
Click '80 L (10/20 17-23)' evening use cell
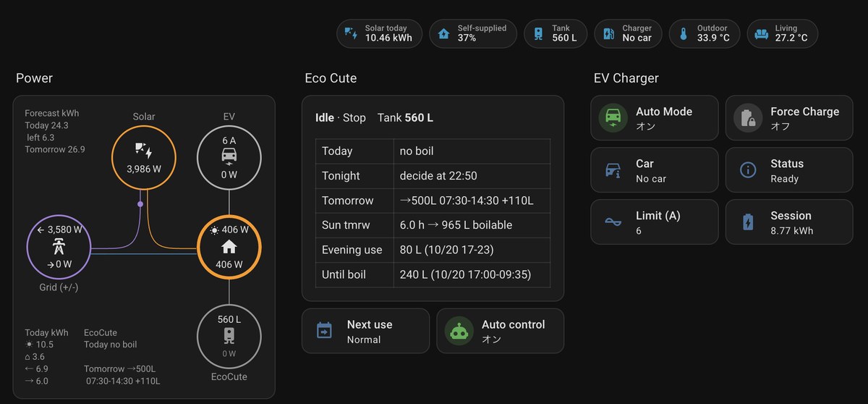click(x=472, y=250)
